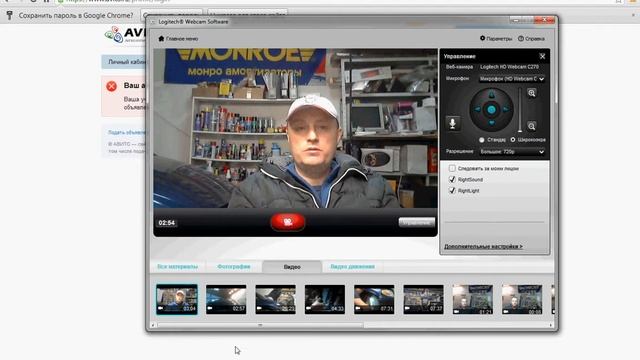
Task: Close the Управление control panel
Action: click(x=542, y=56)
